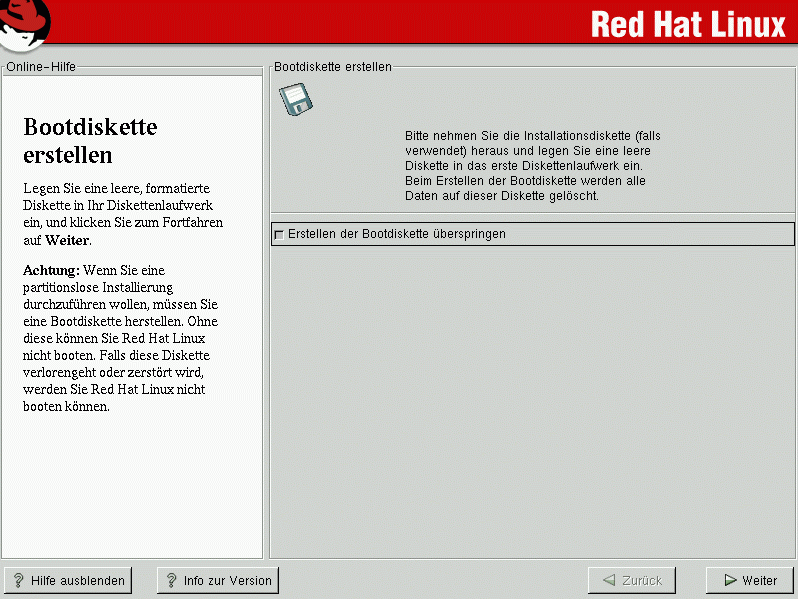Click question mark icon on Info zur Version

[171, 580]
